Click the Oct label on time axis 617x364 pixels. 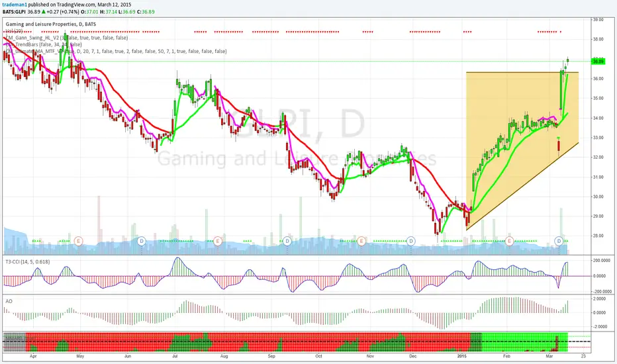(x=318, y=356)
